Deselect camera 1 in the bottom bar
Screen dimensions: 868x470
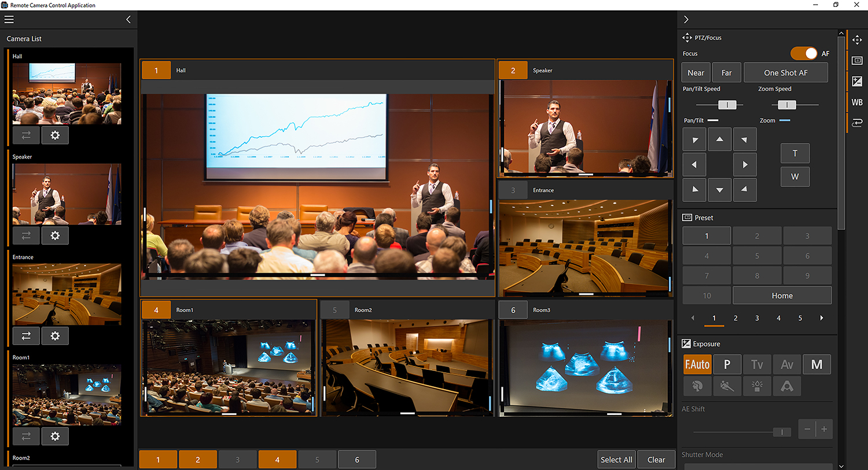point(158,460)
